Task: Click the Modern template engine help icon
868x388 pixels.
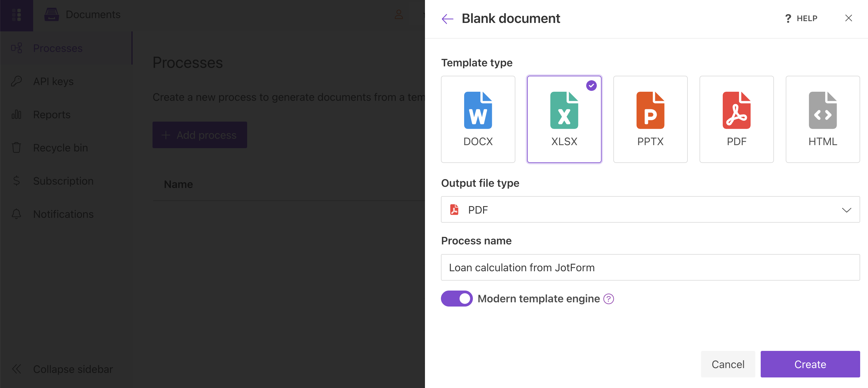Action: pyautogui.click(x=609, y=299)
